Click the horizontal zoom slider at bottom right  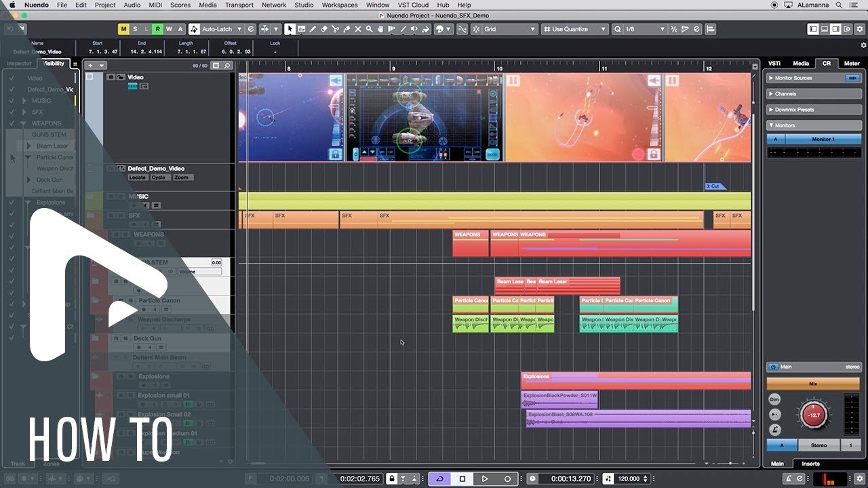point(730,464)
